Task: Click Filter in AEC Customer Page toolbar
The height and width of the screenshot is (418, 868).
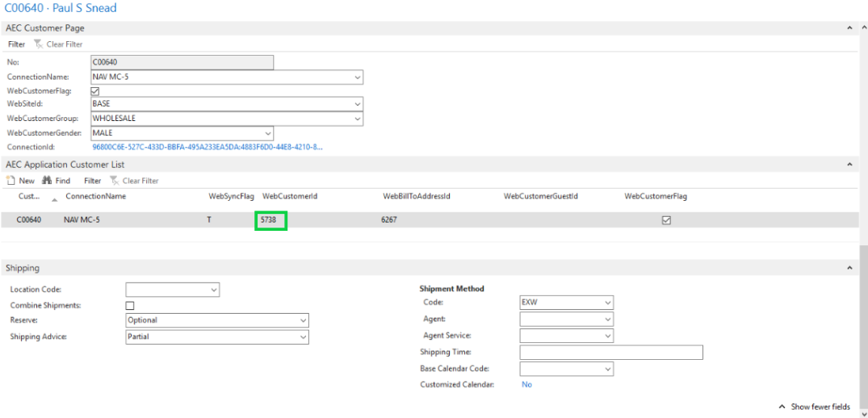Action: pyautogui.click(x=17, y=44)
